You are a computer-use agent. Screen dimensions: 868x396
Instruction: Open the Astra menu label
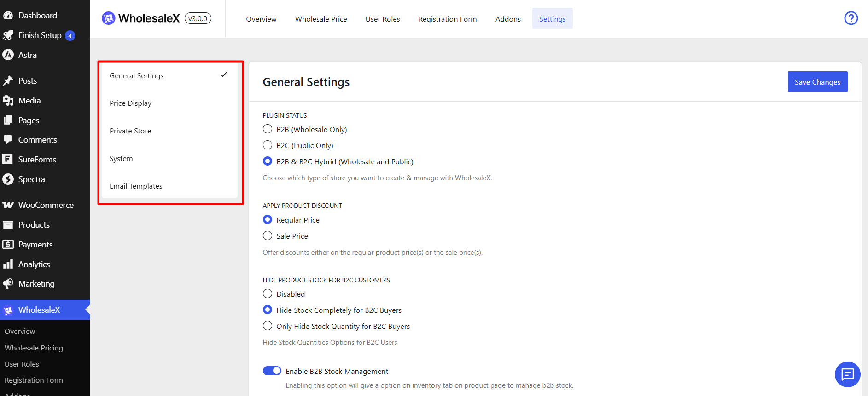pyautogui.click(x=28, y=55)
